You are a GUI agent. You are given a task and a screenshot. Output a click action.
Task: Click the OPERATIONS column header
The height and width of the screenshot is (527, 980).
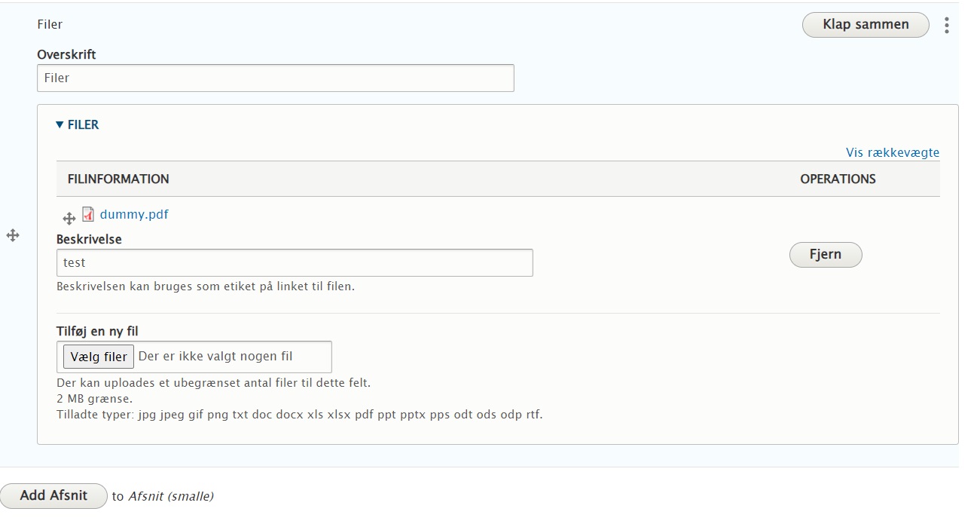click(x=838, y=179)
